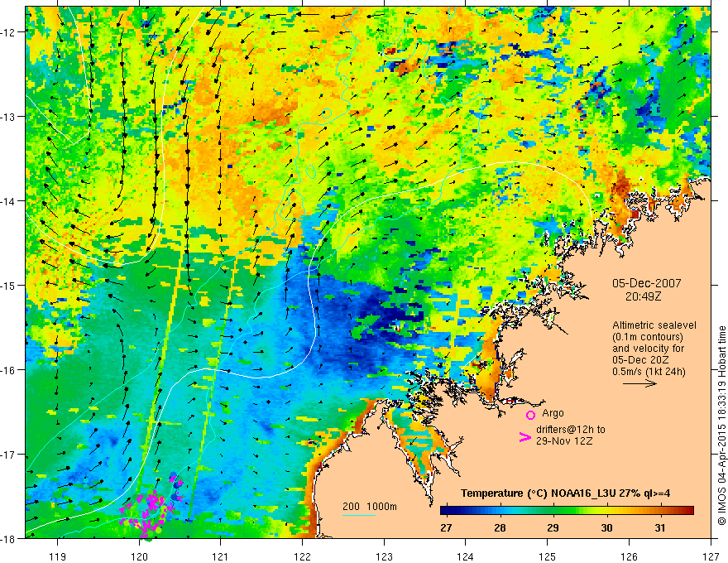
Task: Click the color bar value 28
Action: [x=500, y=528]
